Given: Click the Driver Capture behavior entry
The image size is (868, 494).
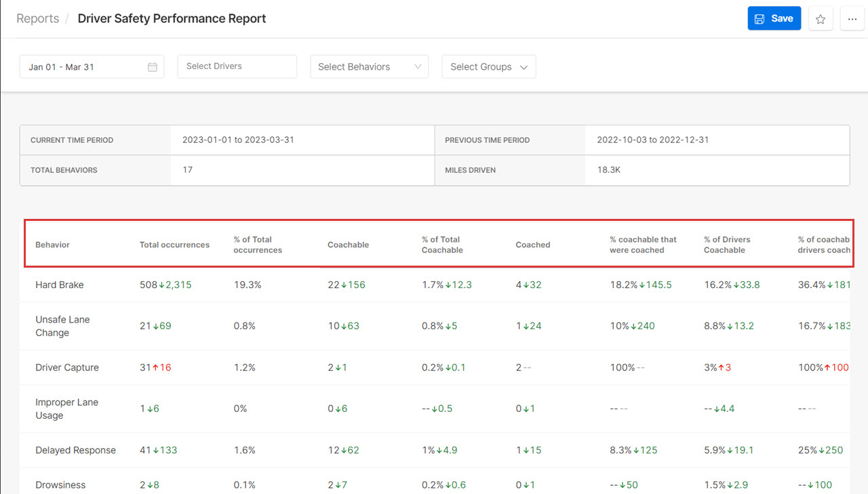Looking at the screenshot, I should 66,367.
